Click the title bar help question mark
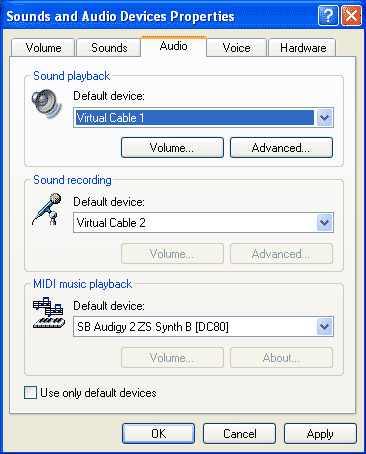366x454 pixels. (328, 16)
